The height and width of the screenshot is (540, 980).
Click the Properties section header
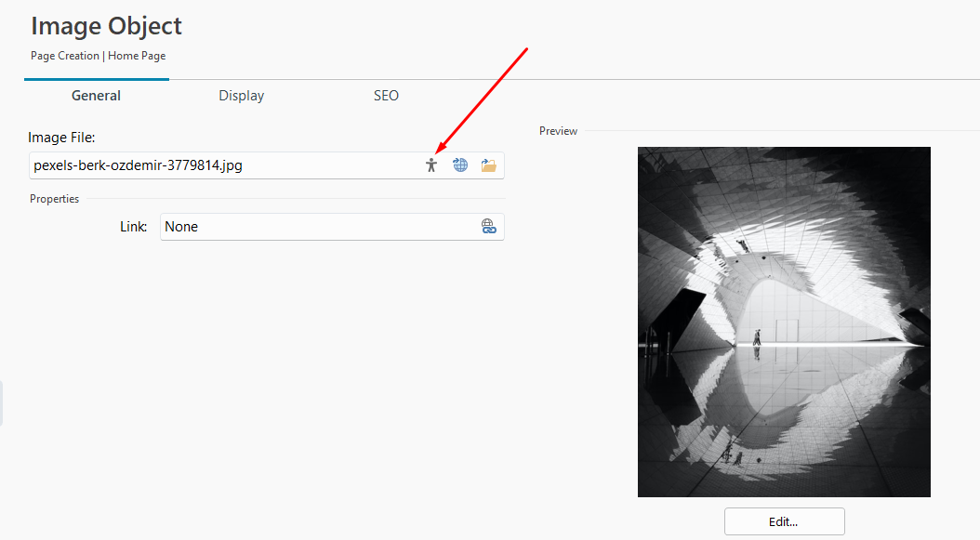[x=54, y=199]
